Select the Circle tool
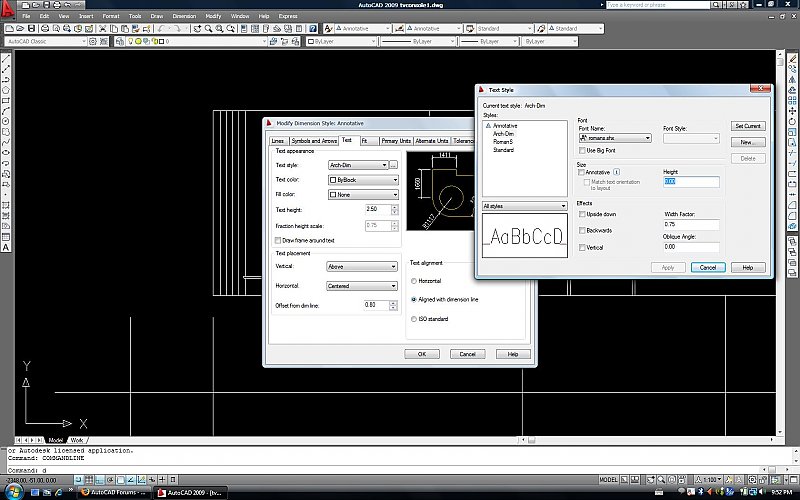Screen dimensions: 800x500 (x=6, y=121)
